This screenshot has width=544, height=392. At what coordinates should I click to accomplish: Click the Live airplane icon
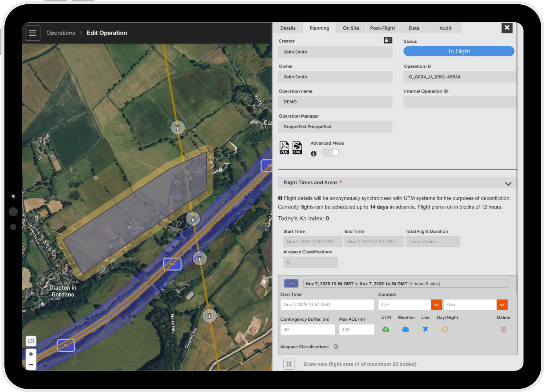coord(425,329)
